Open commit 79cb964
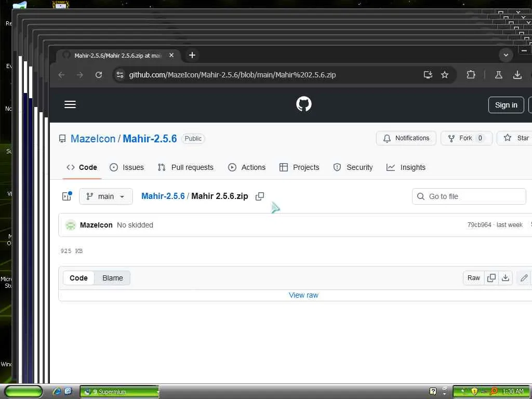 click(479, 224)
